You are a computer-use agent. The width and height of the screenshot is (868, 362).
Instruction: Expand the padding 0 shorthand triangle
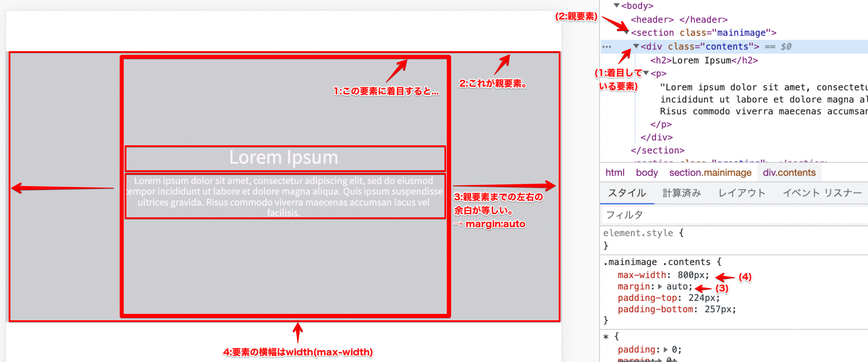coord(666,350)
